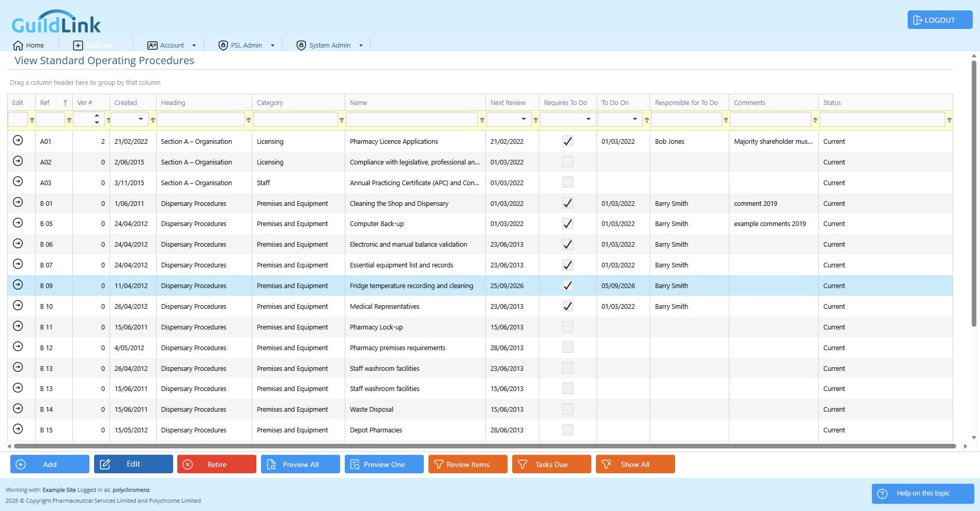Screen dimensions: 980x511
Task: Open the Next Review filter dropdown
Action: [x=524, y=119]
